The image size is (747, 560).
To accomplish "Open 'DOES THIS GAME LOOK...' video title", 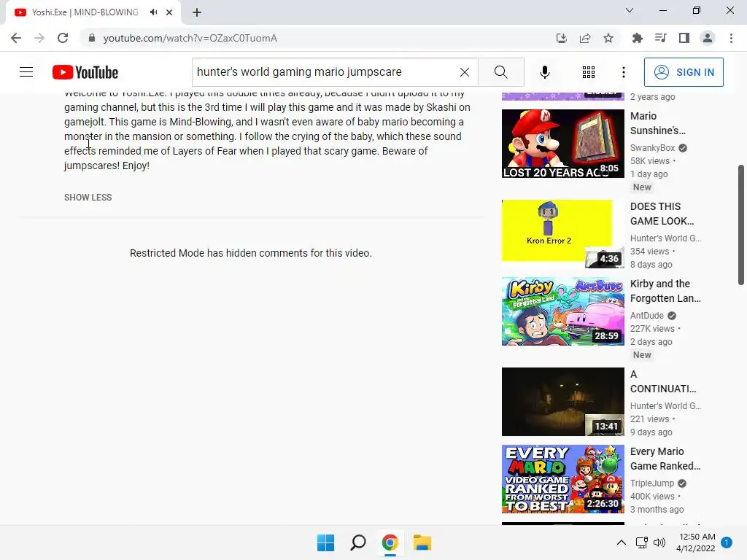I will pyautogui.click(x=662, y=214).
